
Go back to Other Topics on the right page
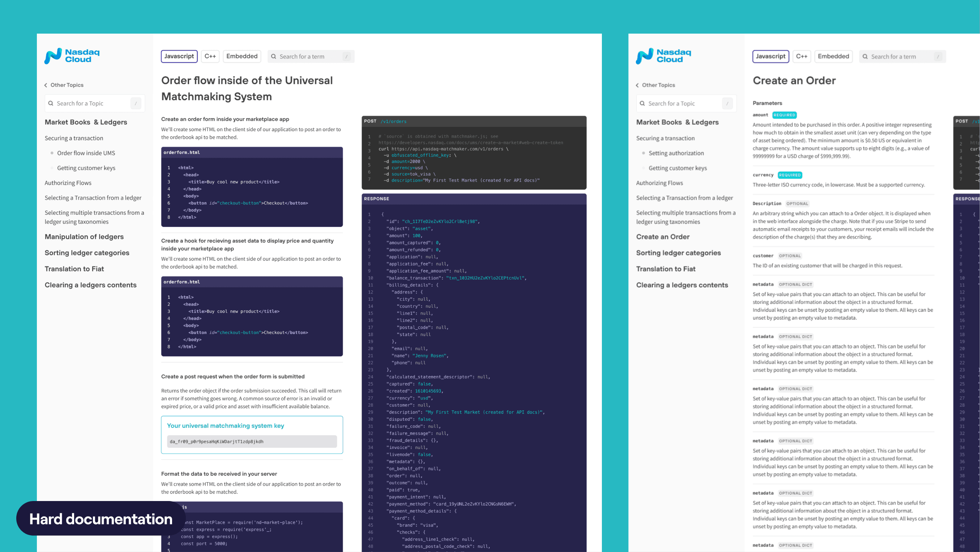tap(659, 85)
